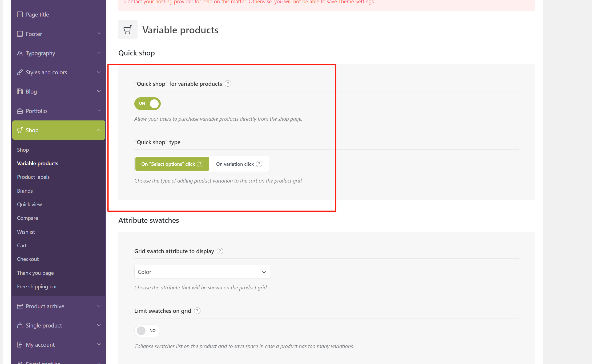Screen dimensions: 592x364
Task: Click help icon beside Grid swatch attribute
Action: 220,251
